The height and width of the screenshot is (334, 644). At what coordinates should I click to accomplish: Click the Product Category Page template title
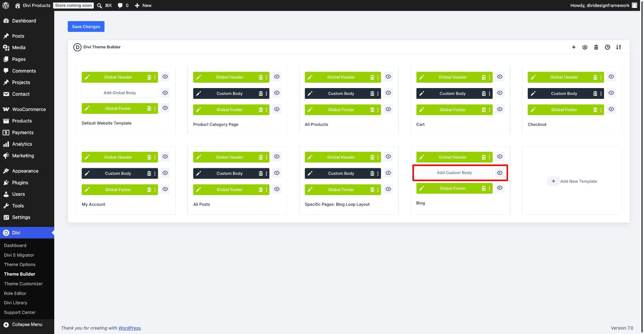click(216, 125)
